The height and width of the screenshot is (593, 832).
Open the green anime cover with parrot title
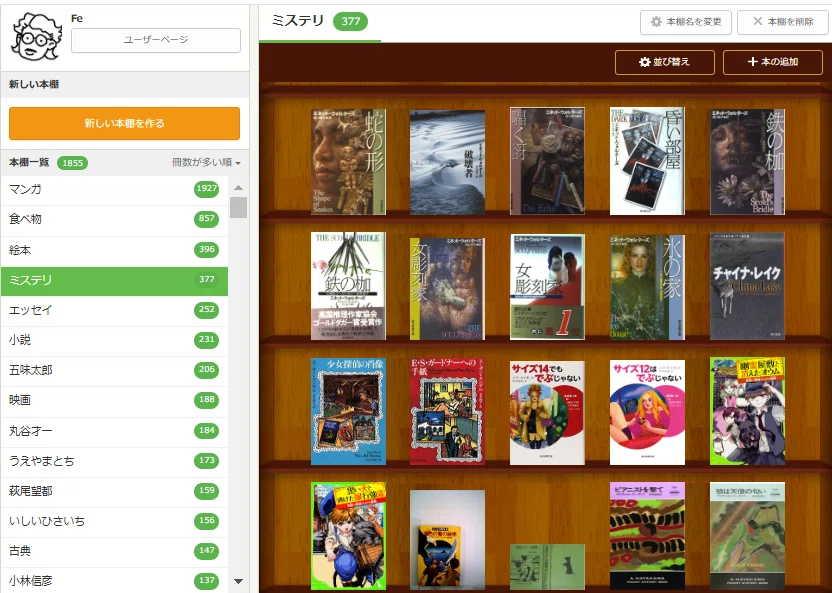tap(747, 411)
